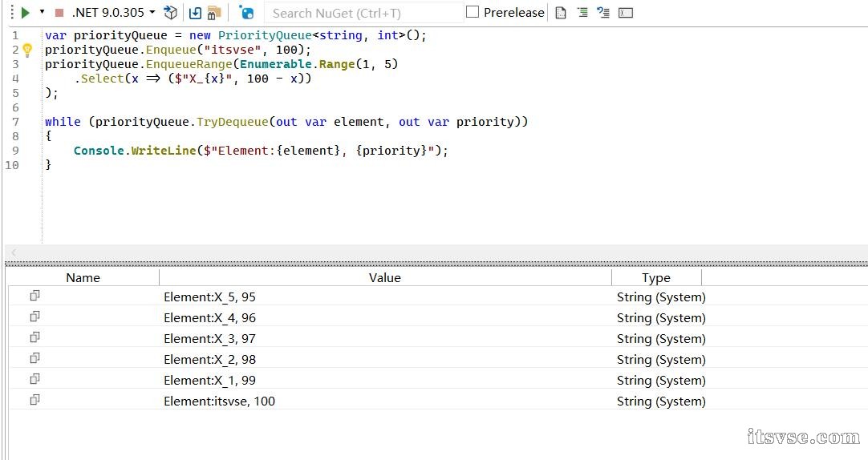Click the Format Document icon

pyautogui.click(x=561, y=13)
